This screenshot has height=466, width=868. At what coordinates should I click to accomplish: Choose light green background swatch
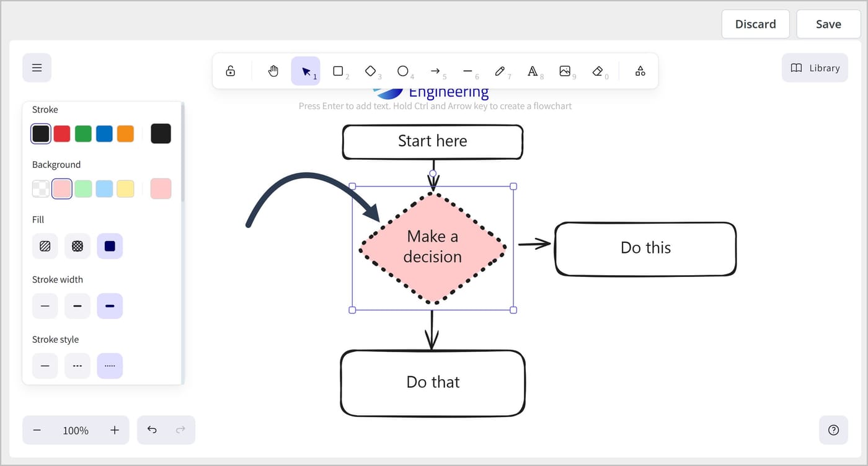pos(83,188)
